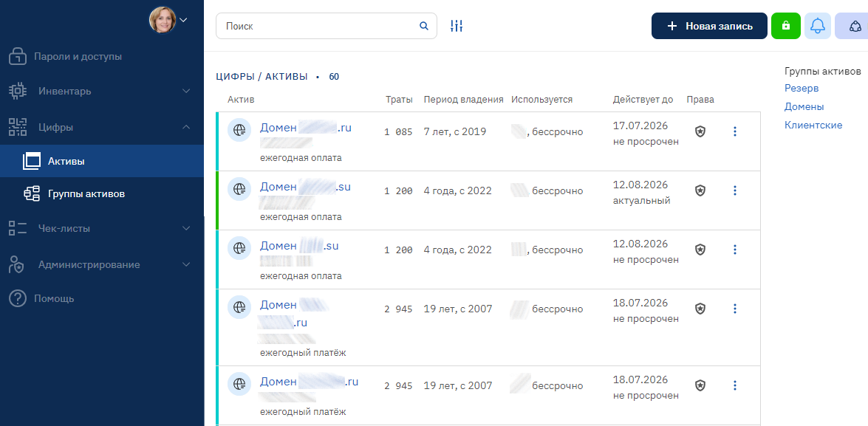Image resolution: width=868 pixels, height=426 pixels.
Task: Click the ЦИФРЫ / АКТИВЫ breadcrumb heading
Action: (x=262, y=77)
